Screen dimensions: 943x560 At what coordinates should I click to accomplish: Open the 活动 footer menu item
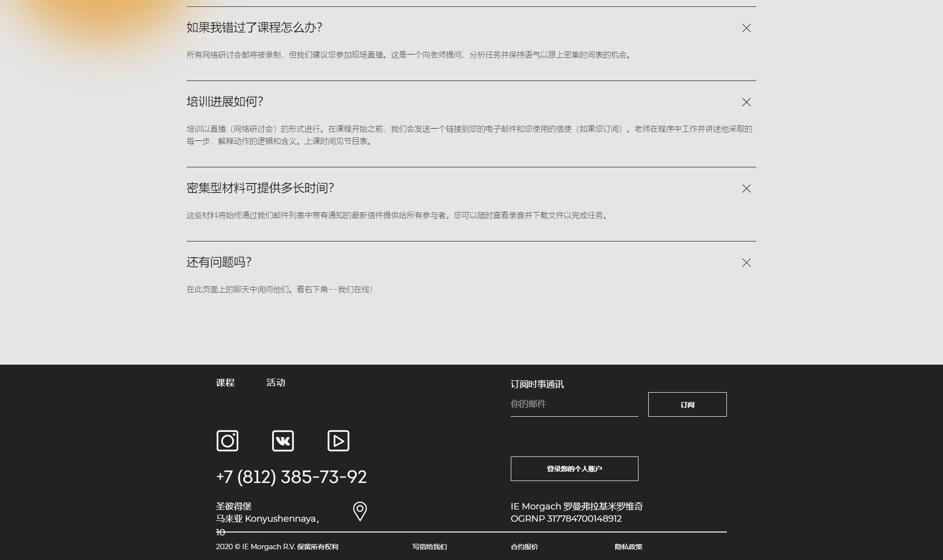pos(276,383)
